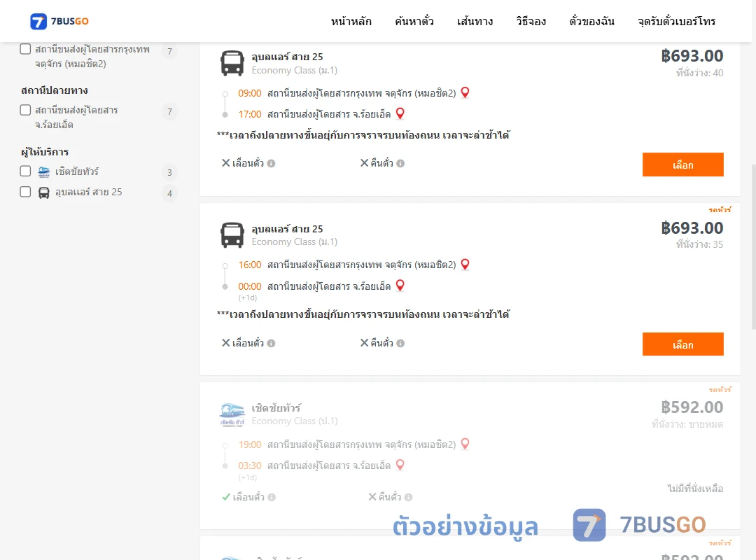Click the รถทัวร์ tag on 16:00 card
Viewport: 756px width, 560px height.
[720, 210]
